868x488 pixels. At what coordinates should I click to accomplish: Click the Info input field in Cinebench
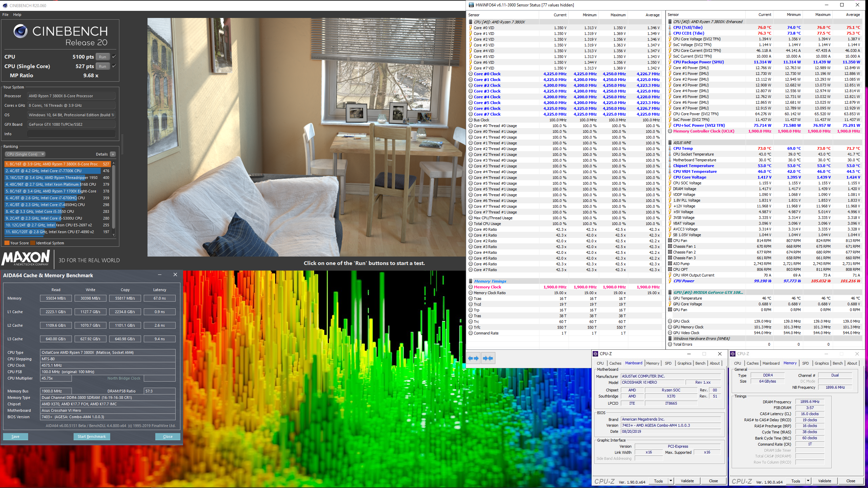pyautogui.click(x=71, y=134)
